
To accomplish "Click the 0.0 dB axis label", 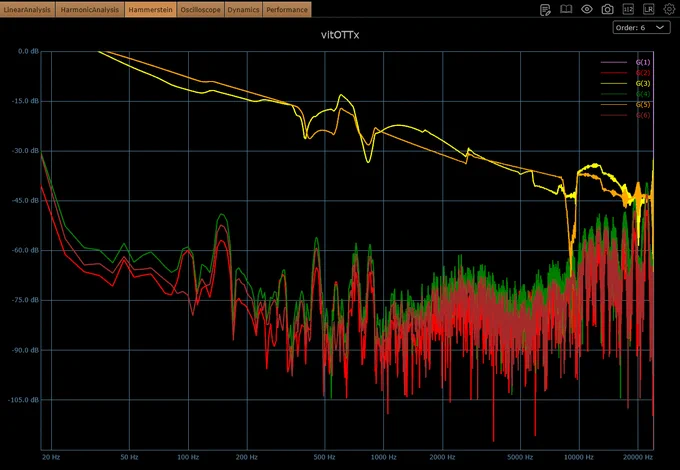I will click(28, 51).
